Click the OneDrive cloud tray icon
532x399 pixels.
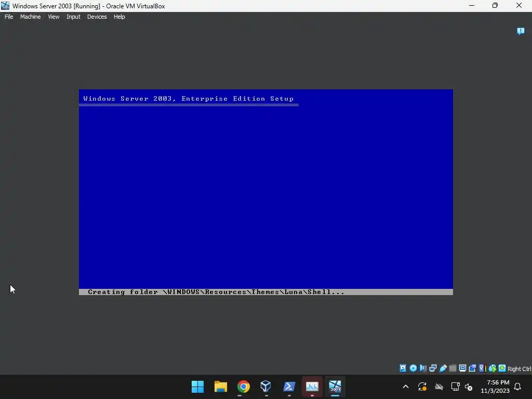pyautogui.click(x=439, y=387)
